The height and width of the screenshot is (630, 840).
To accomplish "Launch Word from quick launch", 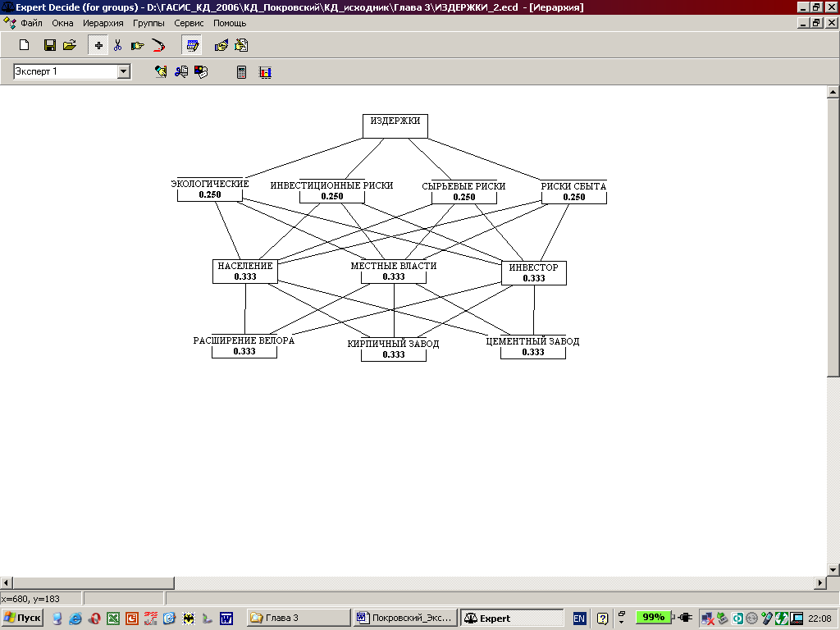I will (x=226, y=619).
